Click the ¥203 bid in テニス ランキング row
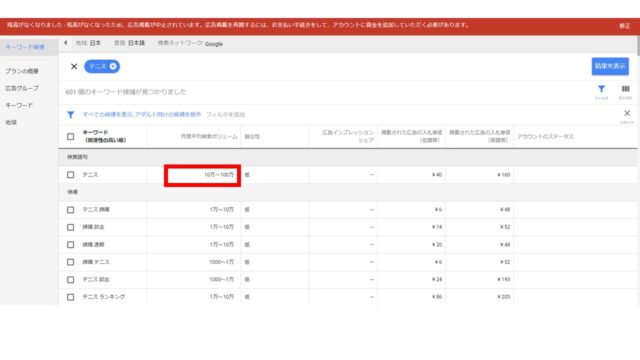 (x=504, y=297)
